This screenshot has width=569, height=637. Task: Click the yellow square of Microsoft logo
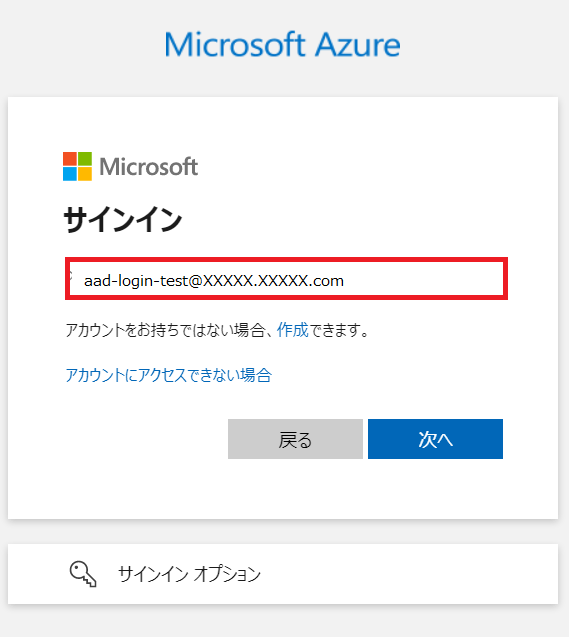pos(85,174)
